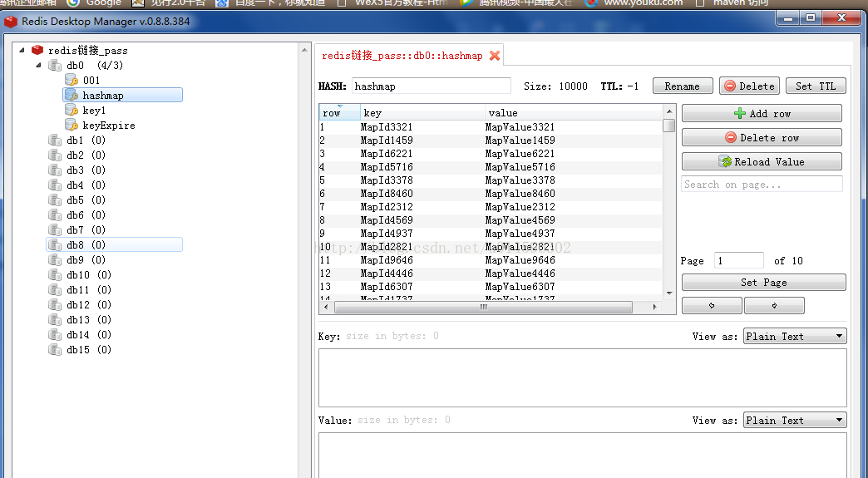Image resolution: width=868 pixels, height=478 pixels.
Task: Open the Key 'View as' Plain Text dropdown
Action: tap(796, 337)
